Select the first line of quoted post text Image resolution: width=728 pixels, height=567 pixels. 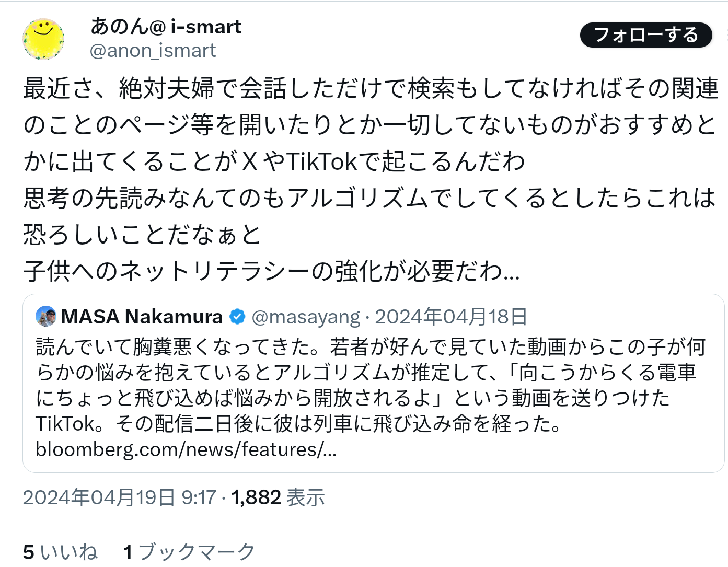click(370, 347)
